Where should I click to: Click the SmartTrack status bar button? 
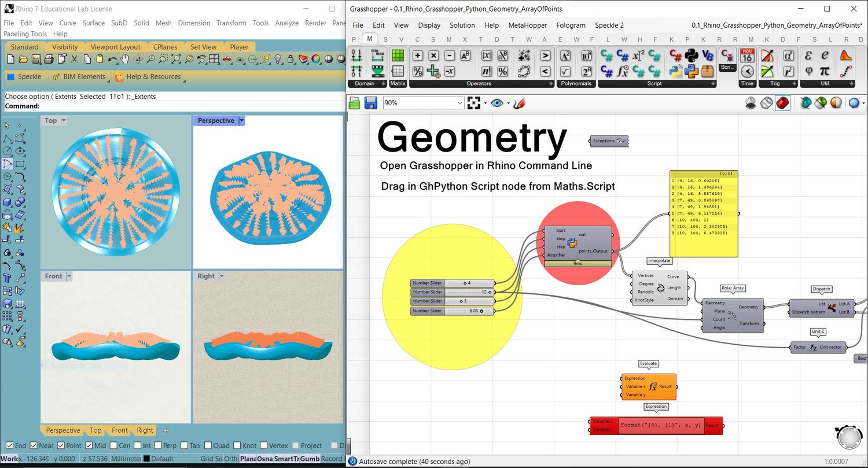[287, 459]
